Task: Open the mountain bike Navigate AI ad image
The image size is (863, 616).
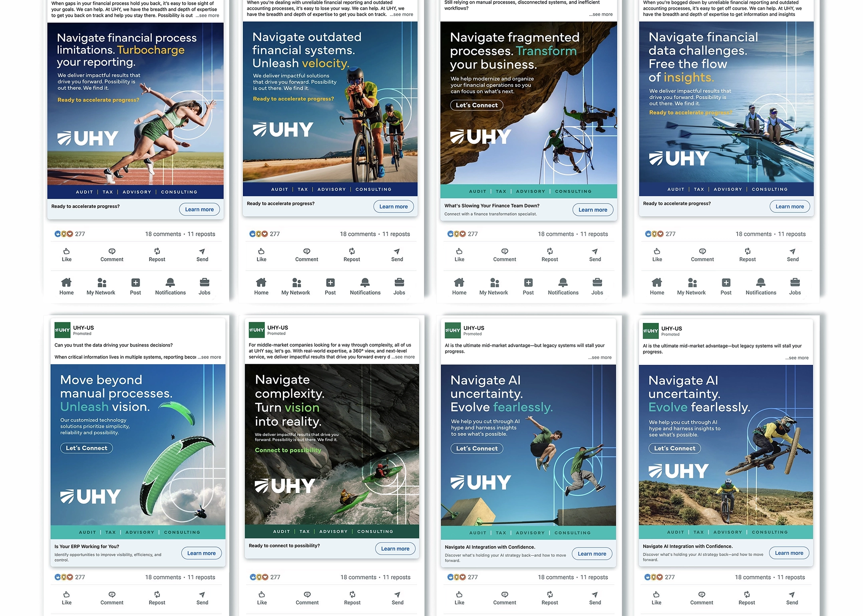Action: click(726, 452)
